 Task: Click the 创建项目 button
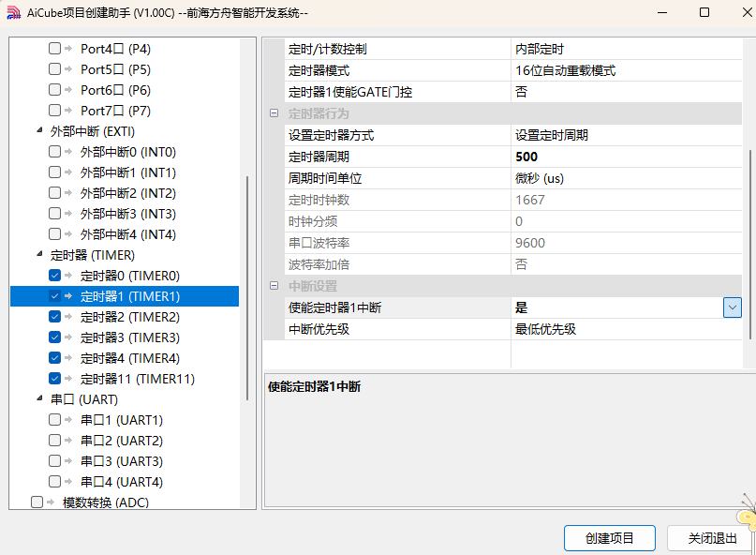[x=610, y=538]
